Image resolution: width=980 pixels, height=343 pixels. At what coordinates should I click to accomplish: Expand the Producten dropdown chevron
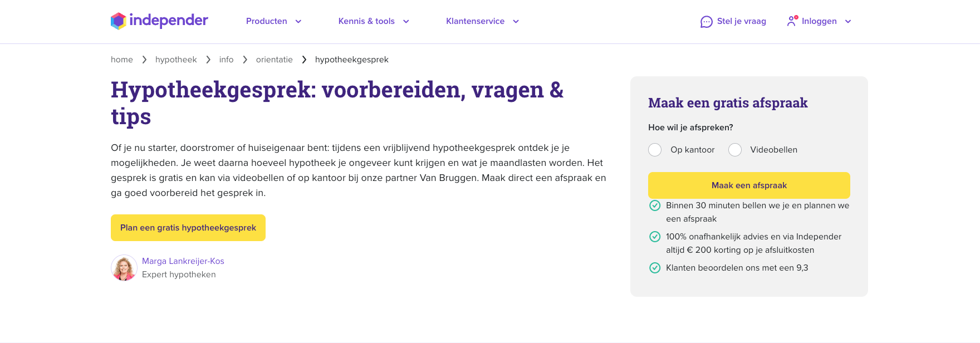pos(298,21)
